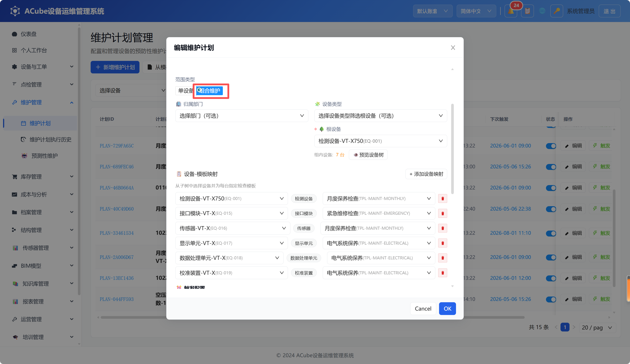The height and width of the screenshot is (364, 630).
Task: Open 简体中文 language dropdown
Action: pyautogui.click(x=476, y=11)
